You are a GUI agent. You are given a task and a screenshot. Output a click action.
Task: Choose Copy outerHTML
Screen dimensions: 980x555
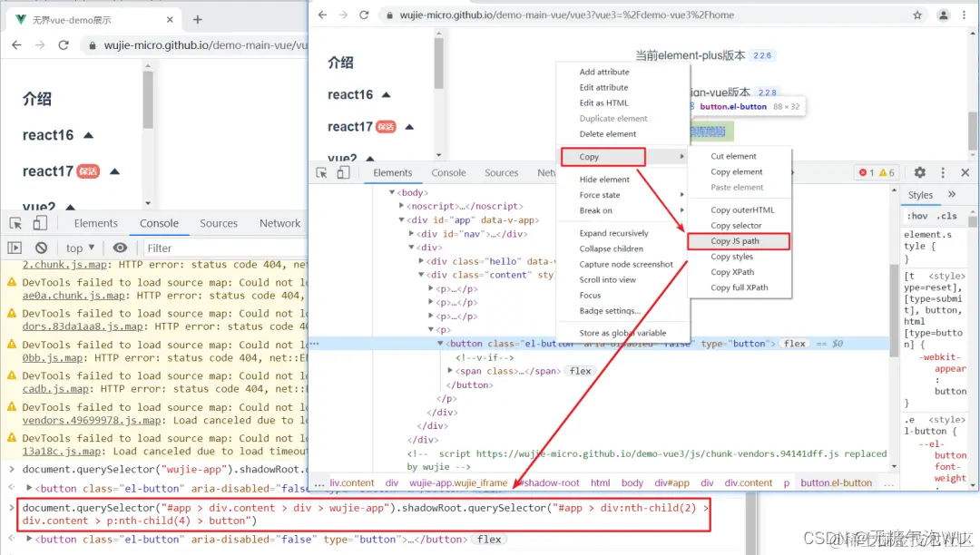(742, 209)
